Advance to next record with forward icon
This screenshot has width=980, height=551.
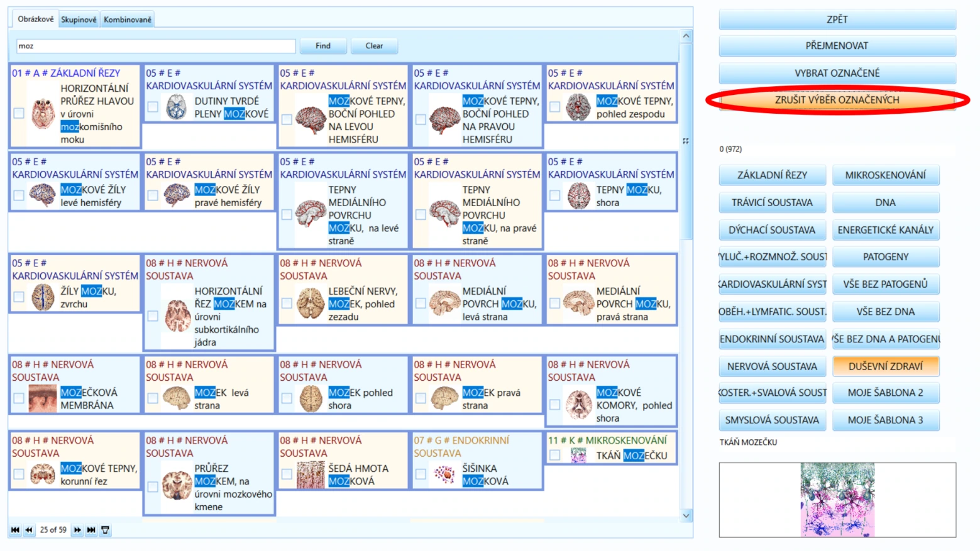click(77, 530)
